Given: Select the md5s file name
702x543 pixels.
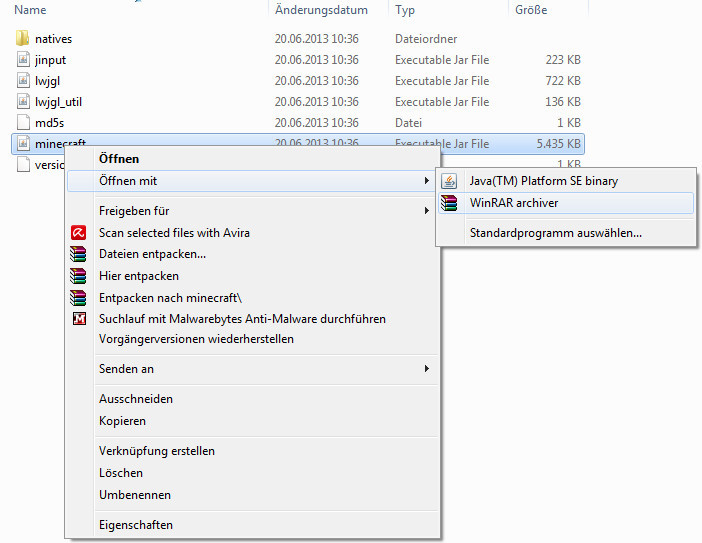Looking at the screenshot, I should coord(49,123).
